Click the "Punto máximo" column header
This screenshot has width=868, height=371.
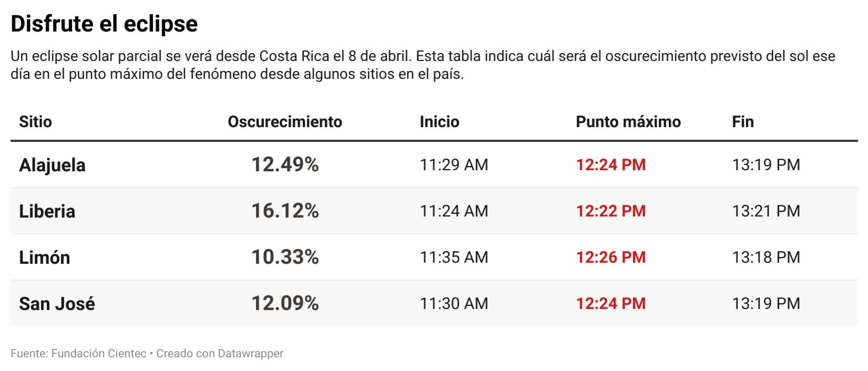tap(628, 122)
